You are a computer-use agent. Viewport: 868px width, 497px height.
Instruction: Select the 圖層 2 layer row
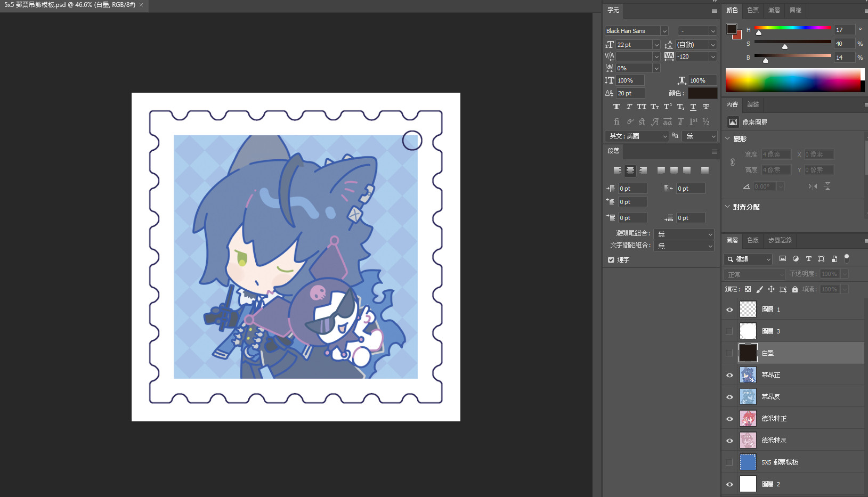tap(793, 484)
